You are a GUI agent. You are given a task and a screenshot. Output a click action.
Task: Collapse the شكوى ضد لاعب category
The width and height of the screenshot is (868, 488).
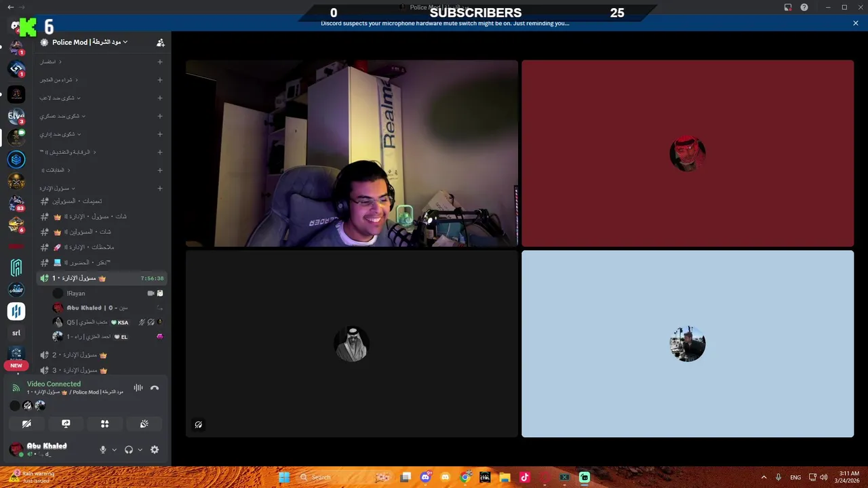tap(60, 98)
